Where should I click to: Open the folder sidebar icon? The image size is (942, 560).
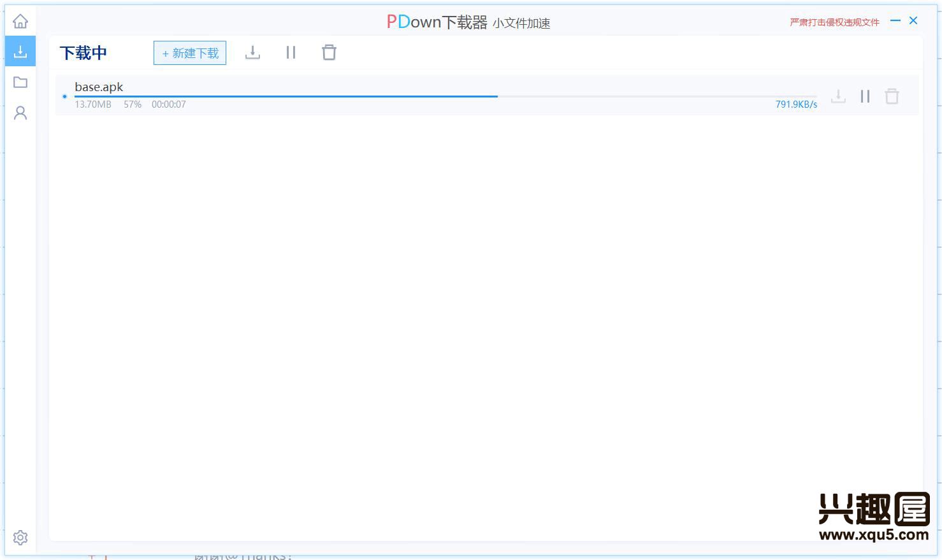20,82
